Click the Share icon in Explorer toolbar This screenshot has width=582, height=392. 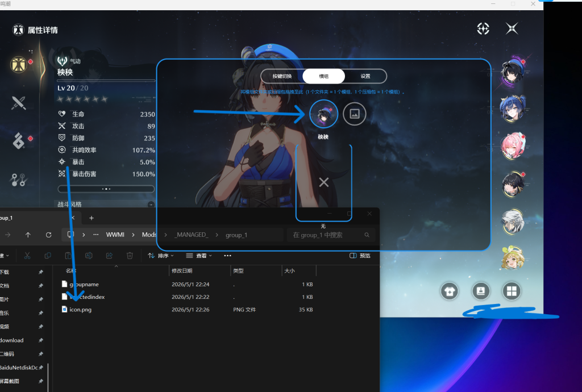(x=109, y=256)
